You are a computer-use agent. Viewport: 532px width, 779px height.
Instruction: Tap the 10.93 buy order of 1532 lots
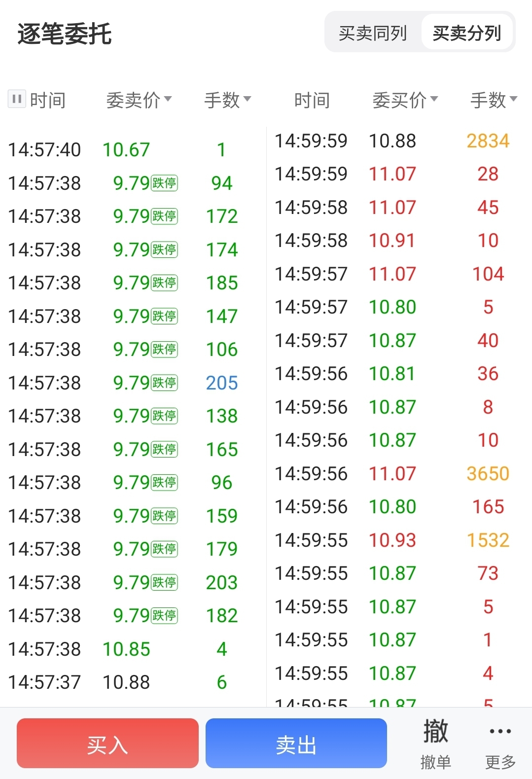tap(392, 540)
